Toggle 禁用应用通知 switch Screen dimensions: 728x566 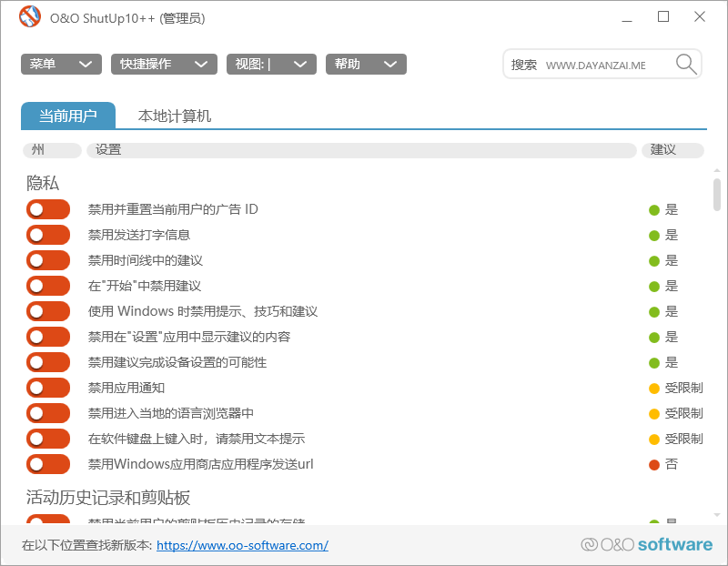[x=48, y=389]
